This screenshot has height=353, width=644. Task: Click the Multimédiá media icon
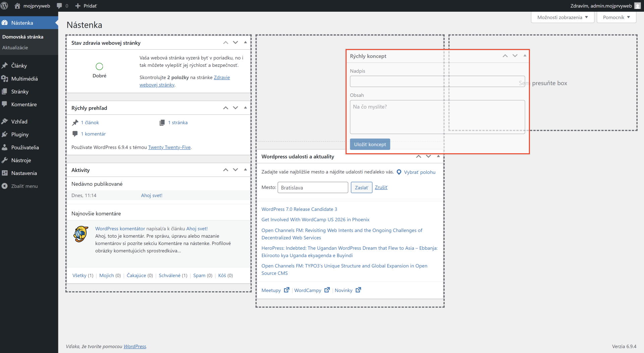point(5,79)
